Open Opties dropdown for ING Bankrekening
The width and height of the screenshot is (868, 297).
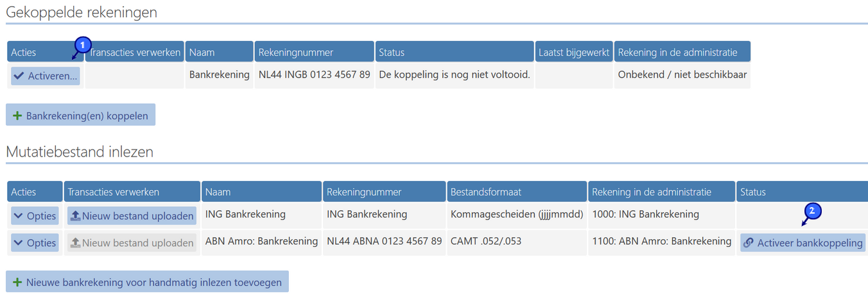tap(35, 216)
